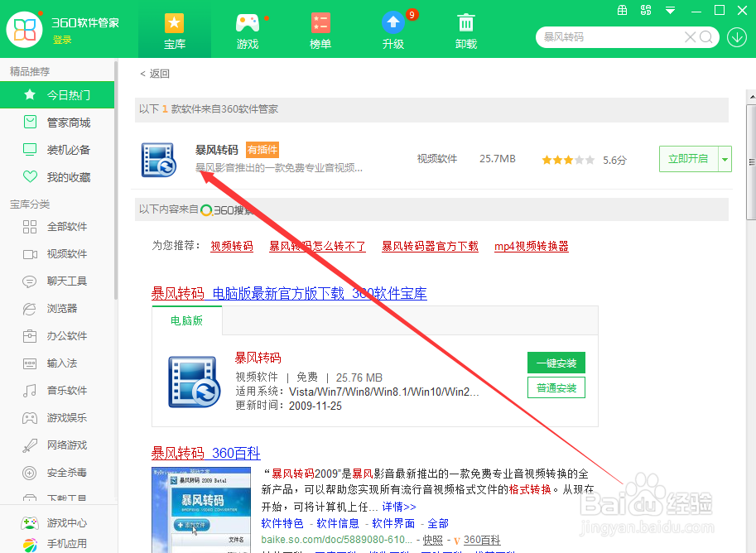Click the gift box icon in title bar

[623, 10]
